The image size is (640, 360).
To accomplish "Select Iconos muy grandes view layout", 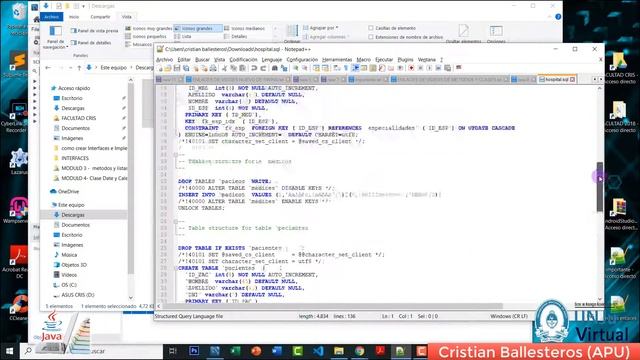I will 149,29.
